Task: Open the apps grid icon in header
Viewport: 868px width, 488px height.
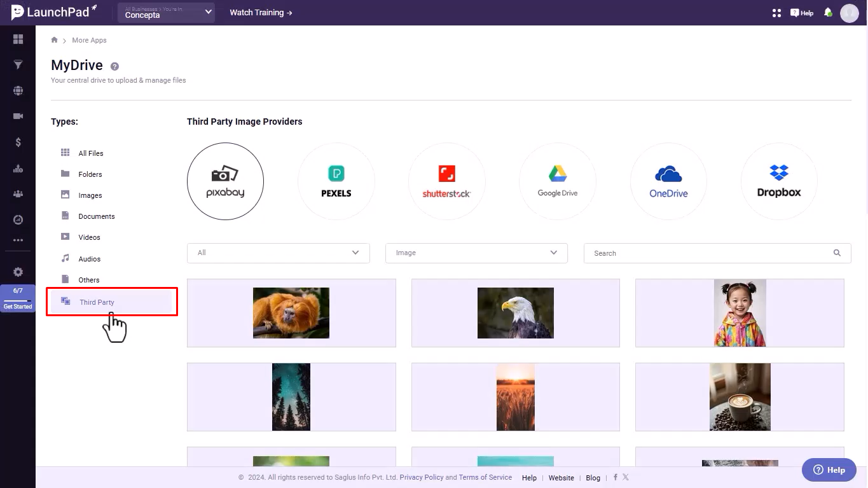Action: (776, 13)
